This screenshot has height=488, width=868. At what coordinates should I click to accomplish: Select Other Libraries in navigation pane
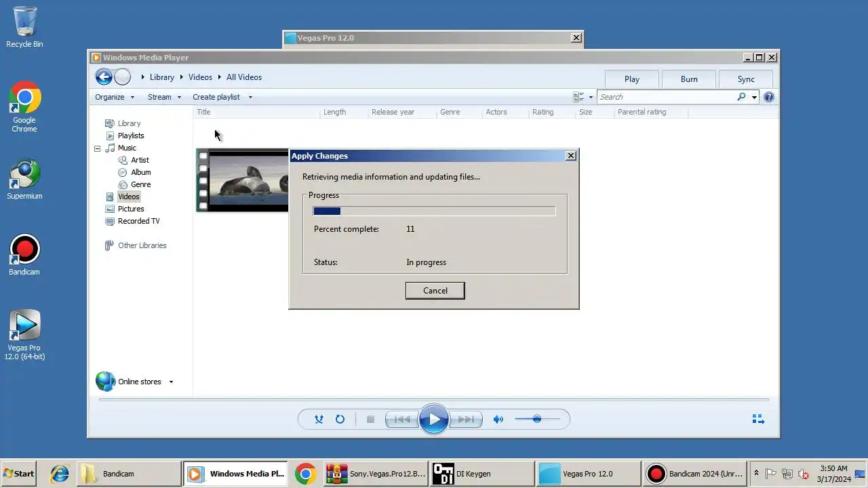tap(142, 245)
